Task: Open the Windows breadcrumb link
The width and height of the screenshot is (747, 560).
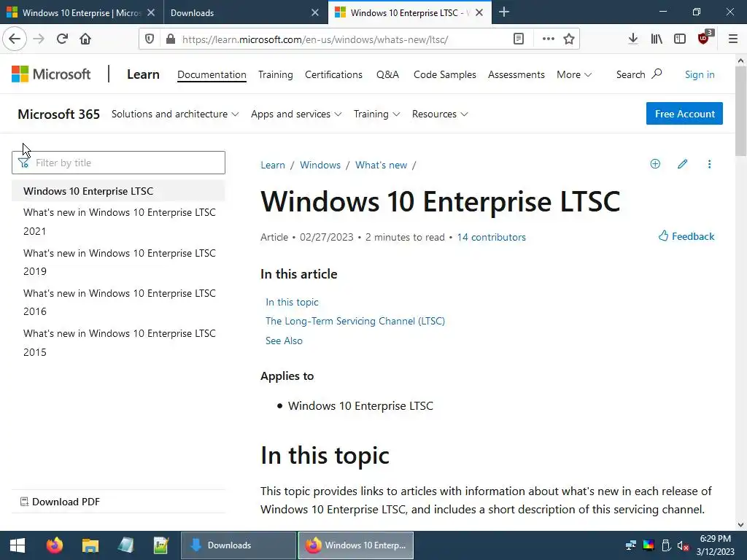Action: point(320,165)
